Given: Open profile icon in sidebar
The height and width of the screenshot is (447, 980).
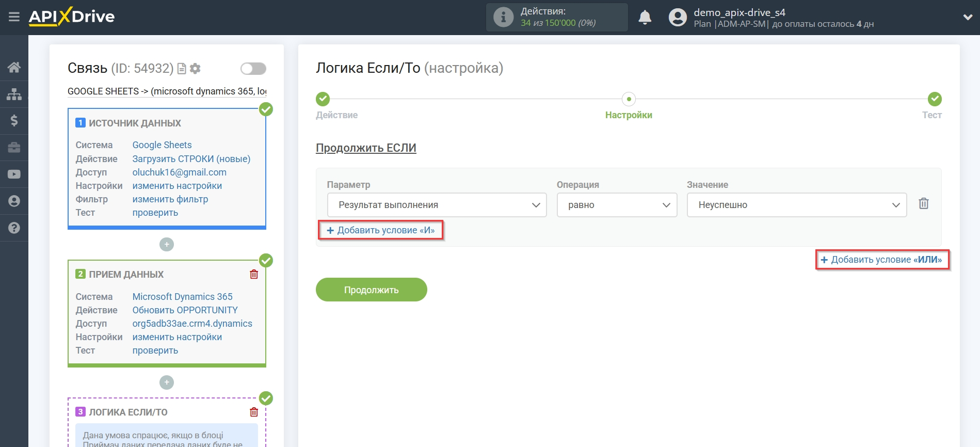Looking at the screenshot, I should point(14,201).
